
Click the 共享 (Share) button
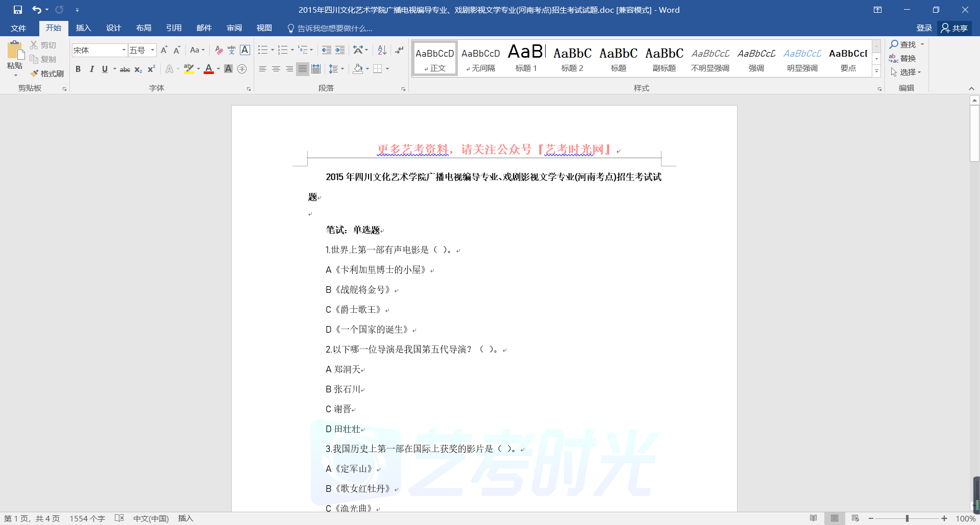954,28
